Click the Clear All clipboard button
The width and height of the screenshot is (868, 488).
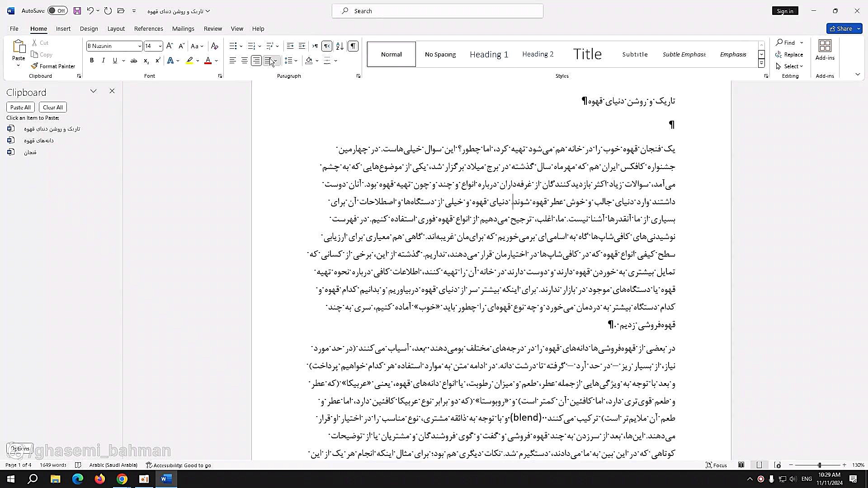53,108
